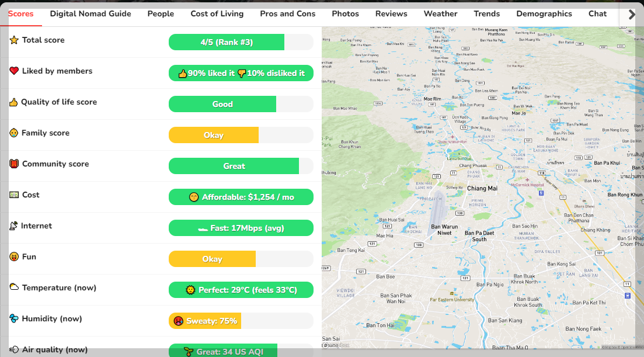Open the People tab
This screenshot has width=644, height=357.
(x=161, y=13)
